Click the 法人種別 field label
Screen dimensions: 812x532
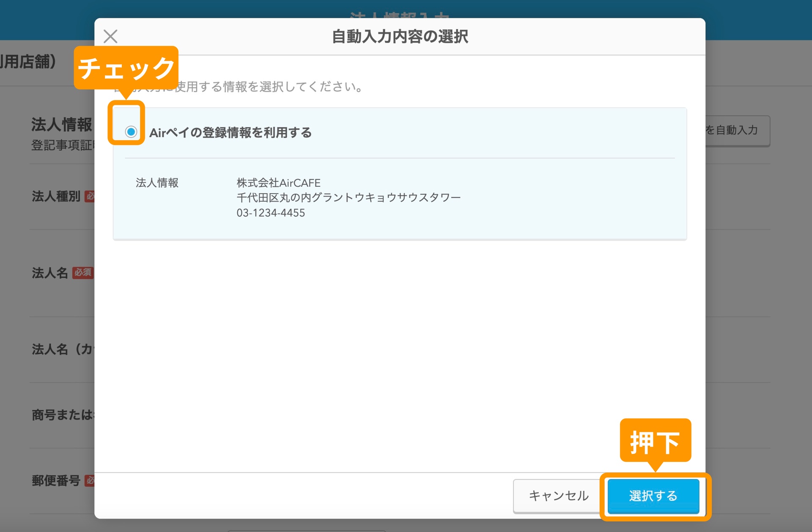(56, 196)
